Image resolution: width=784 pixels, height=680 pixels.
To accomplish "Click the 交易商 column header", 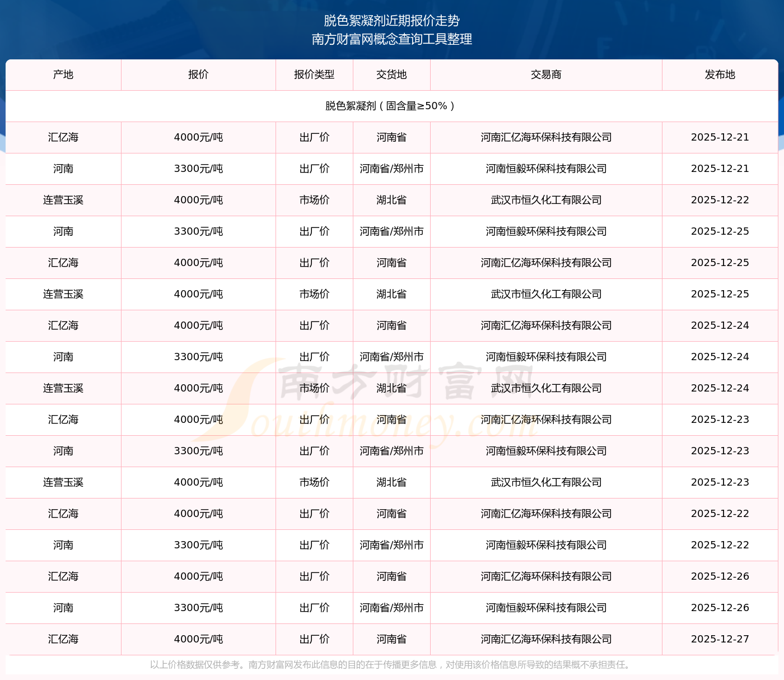I will (546, 74).
